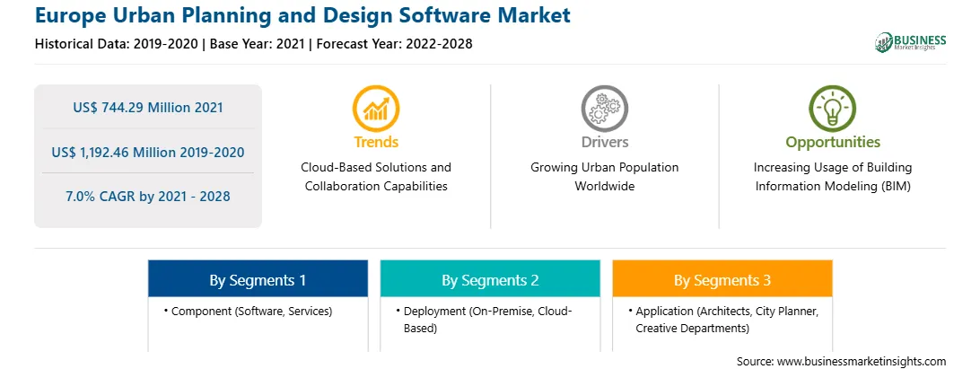
Task: Select the By Segments 2 header
Action: click(490, 279)
